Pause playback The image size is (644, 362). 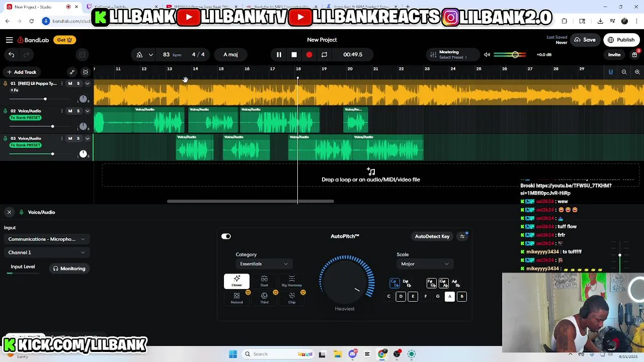[279, 54]
